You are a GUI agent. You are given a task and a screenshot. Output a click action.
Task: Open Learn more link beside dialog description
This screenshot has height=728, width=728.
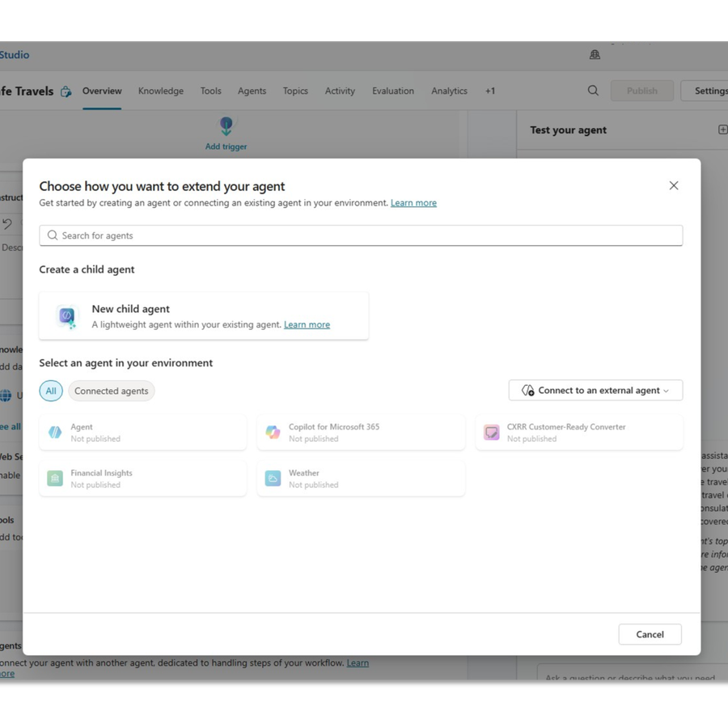413,203
